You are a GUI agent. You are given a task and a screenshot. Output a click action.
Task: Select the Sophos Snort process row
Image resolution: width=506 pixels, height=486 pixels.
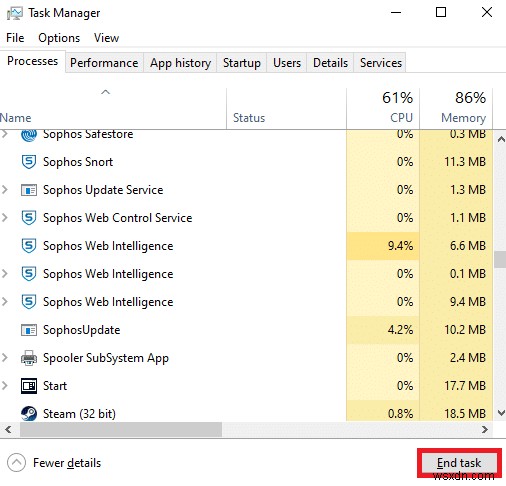tap(246, 162)
